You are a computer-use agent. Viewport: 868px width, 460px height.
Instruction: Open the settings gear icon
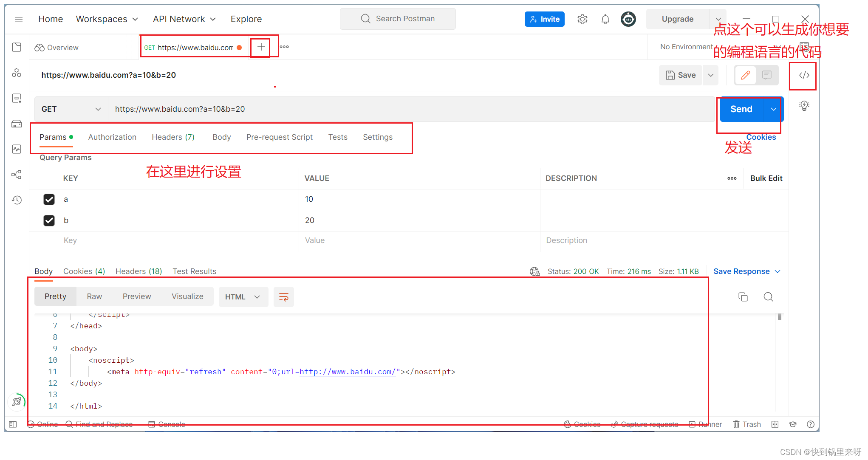pyautogui.click(x=582, y=19)
